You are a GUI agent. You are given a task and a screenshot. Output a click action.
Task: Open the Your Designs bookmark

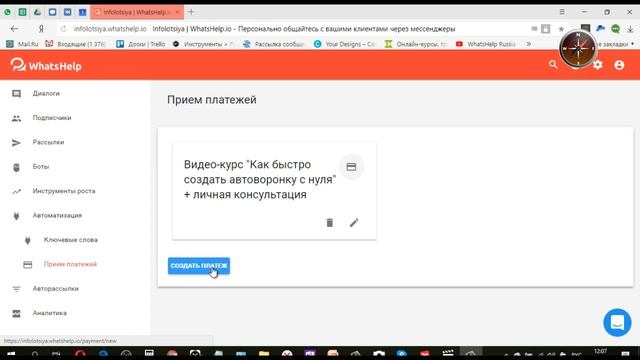click(344, 44)
